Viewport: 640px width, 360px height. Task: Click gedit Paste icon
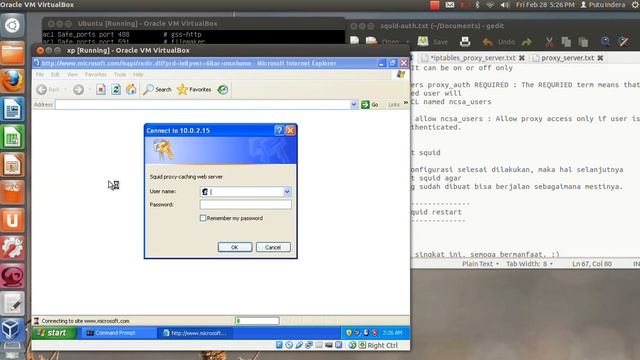point(583,42)
